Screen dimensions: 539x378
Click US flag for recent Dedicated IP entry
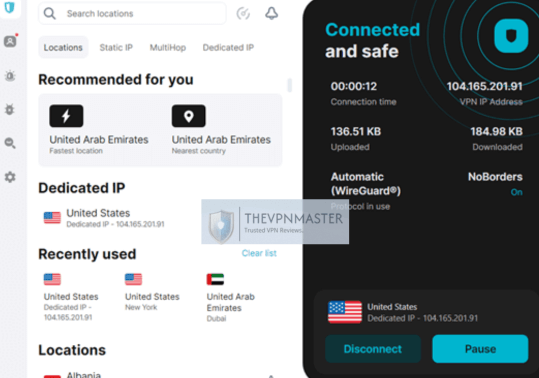pos(52,279)
